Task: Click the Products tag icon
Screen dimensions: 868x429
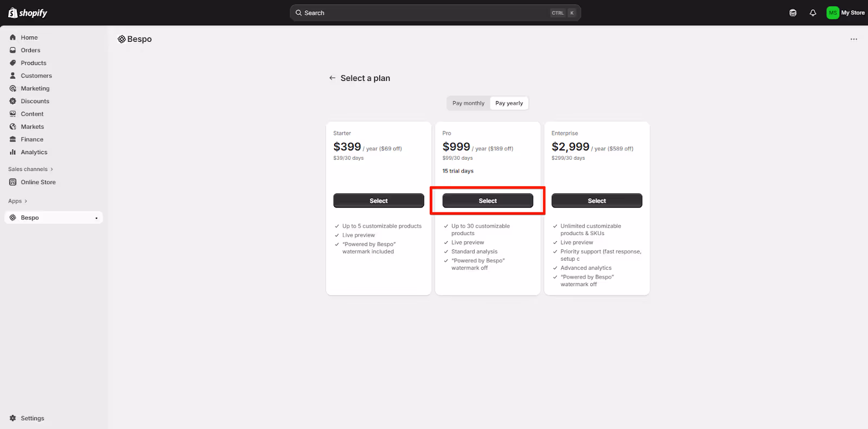Action: point(13,63)
